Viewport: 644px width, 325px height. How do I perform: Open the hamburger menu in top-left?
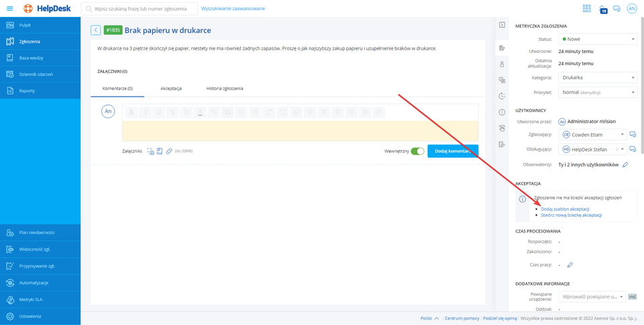click(x=9, y=9)
